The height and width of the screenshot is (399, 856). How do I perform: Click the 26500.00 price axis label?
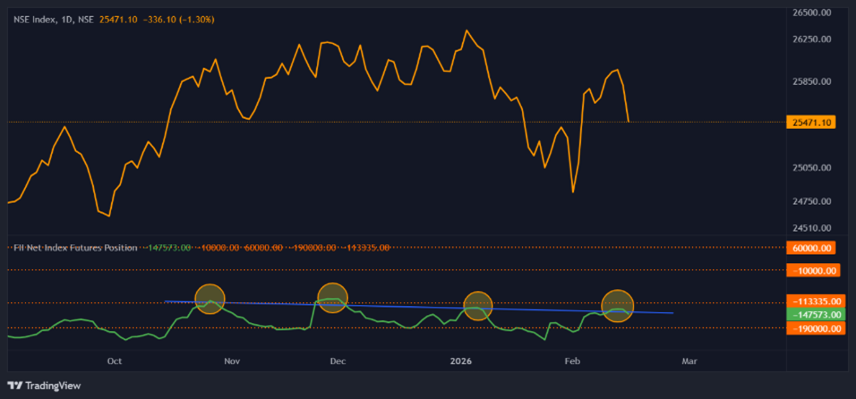(x=811, y=12)
